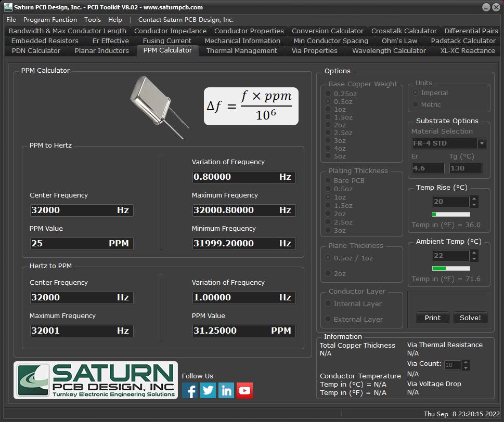
Task: Click the app icon in title bar
Action: (8, 7)
